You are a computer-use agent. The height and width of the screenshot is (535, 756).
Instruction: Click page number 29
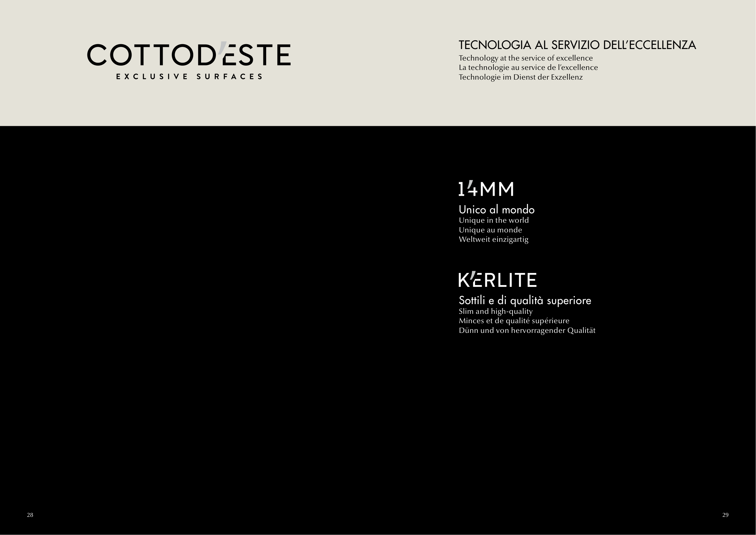click(x=725, y=515)
